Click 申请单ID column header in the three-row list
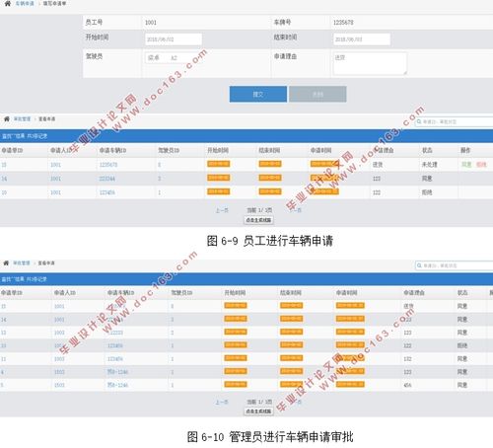The height and width of the screenshot is (448, 493). 12,150
